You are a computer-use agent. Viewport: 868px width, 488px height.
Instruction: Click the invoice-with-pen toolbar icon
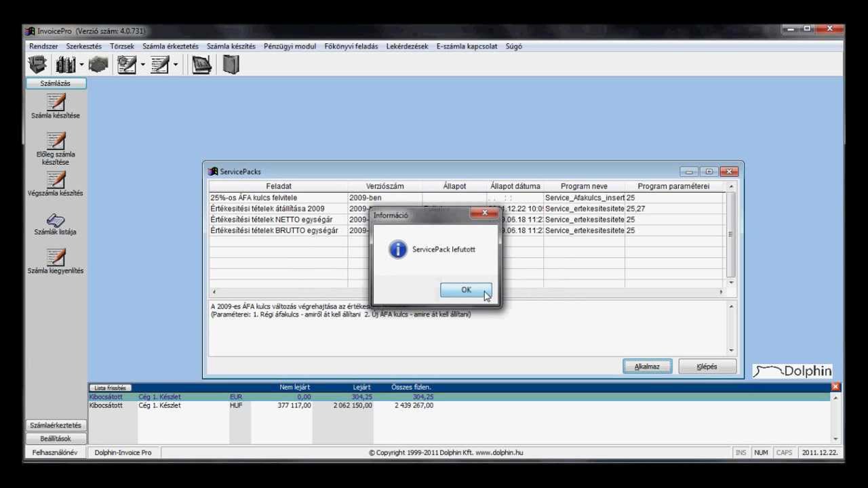pyautogui.click(x=160, y=64)
